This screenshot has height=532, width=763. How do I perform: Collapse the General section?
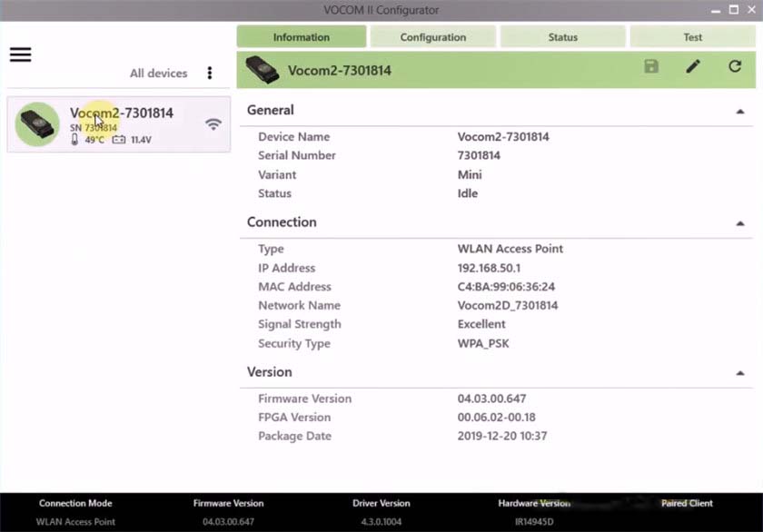[x=740, y=112]
